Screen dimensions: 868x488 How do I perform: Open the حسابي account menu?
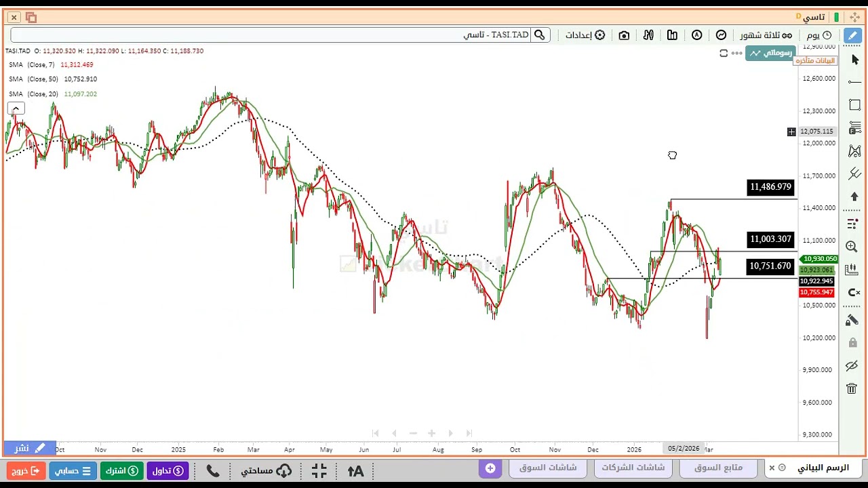click(73, 470)
